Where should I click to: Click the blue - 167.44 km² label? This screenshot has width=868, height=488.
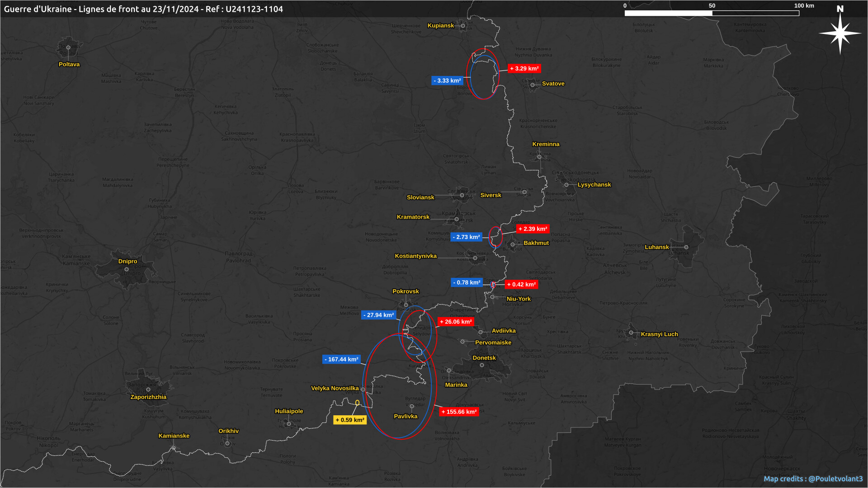click(341, 359)
